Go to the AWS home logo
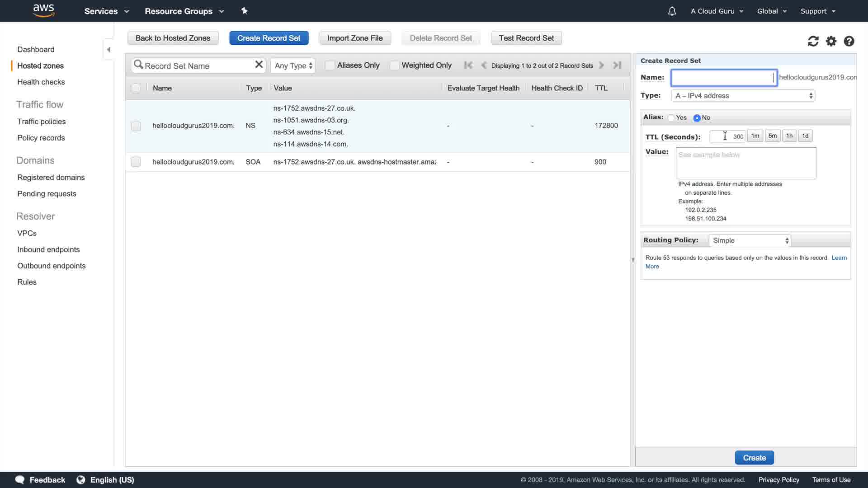 pos(44,10)
